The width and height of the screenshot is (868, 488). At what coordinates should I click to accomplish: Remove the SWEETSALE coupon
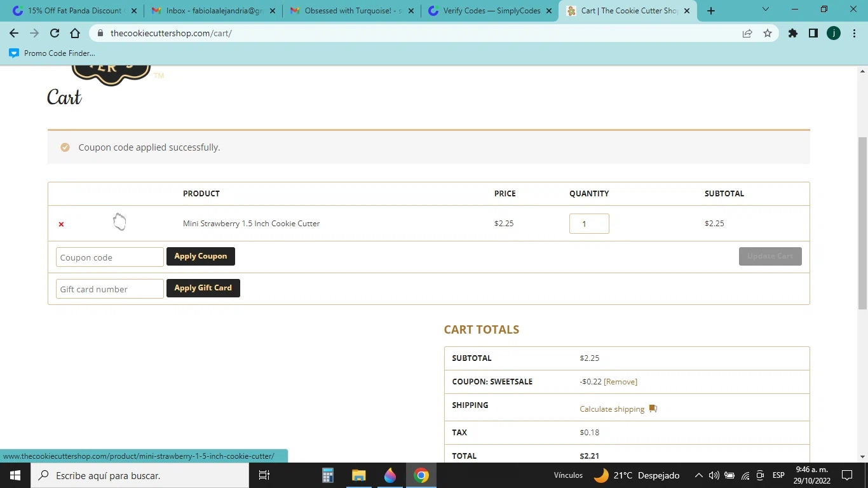point(620,382)
